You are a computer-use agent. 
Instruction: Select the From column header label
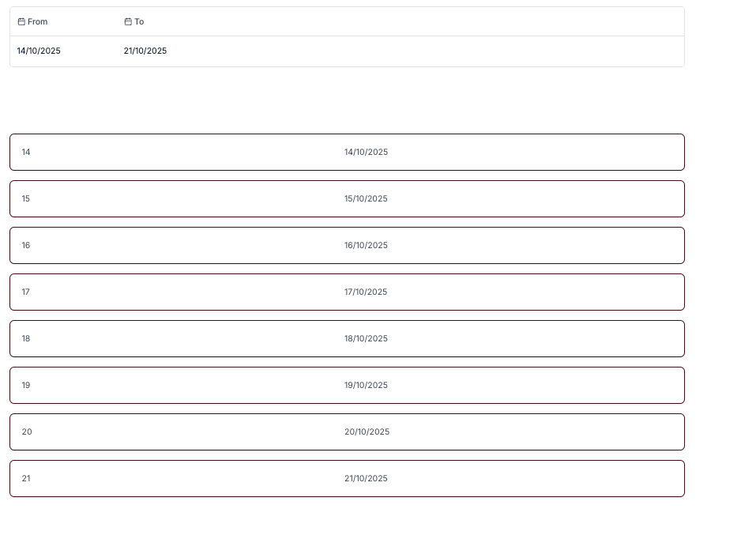point(38,22)
